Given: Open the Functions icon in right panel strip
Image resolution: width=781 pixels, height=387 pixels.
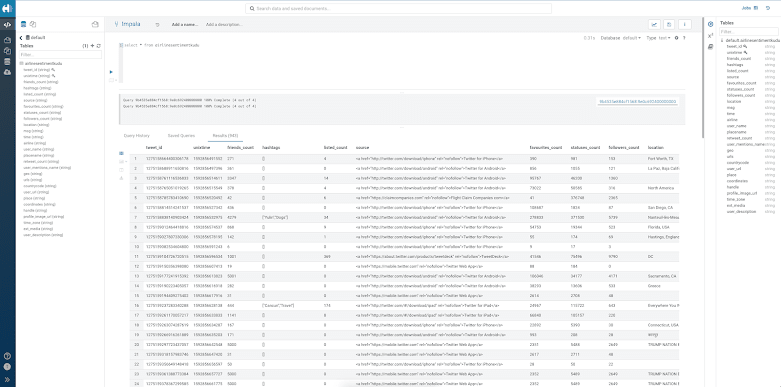Looking at the screenshot, I should tap(710, 36).
